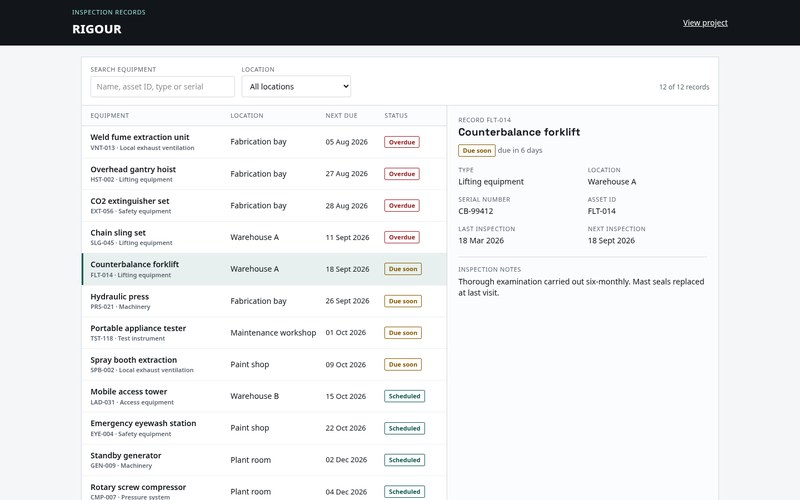The width and height of the screenshot is (800, 500).
Task: Click the Maintenance workshop location cell
Action: (x=273, y=333)
